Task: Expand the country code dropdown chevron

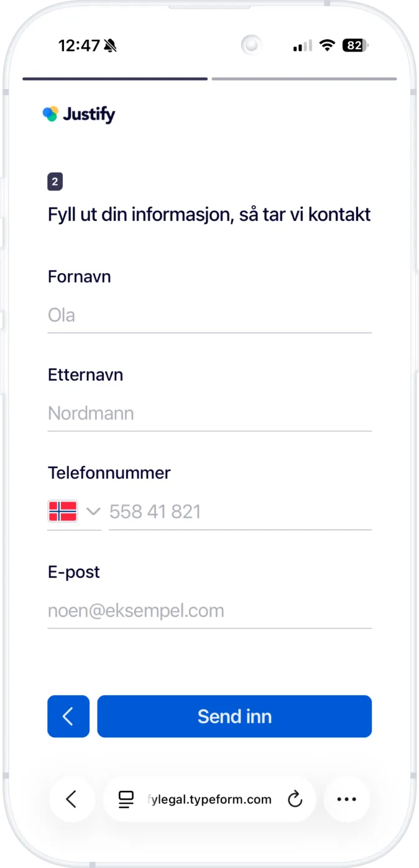Action: [x=93, y=511]
